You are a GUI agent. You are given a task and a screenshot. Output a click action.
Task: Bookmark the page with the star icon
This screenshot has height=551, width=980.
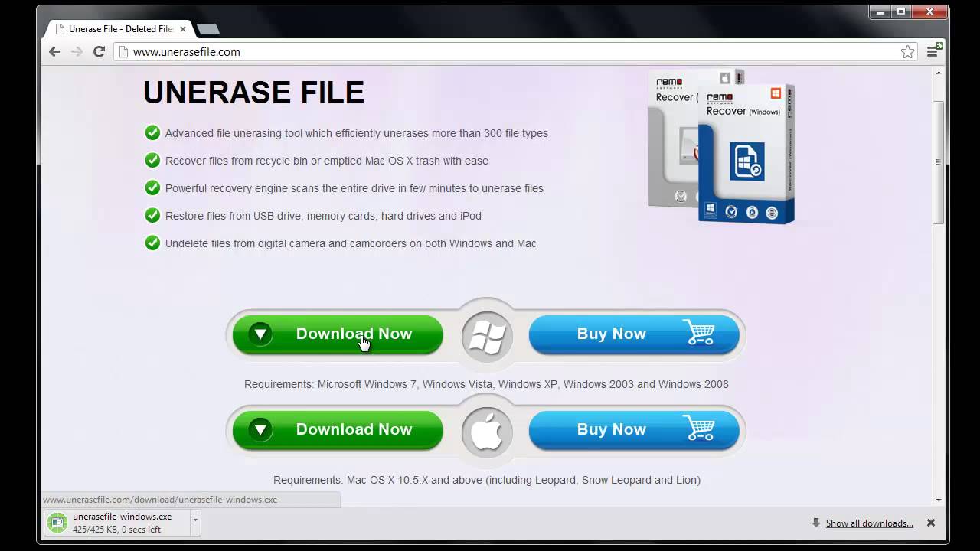coord(908,52)
